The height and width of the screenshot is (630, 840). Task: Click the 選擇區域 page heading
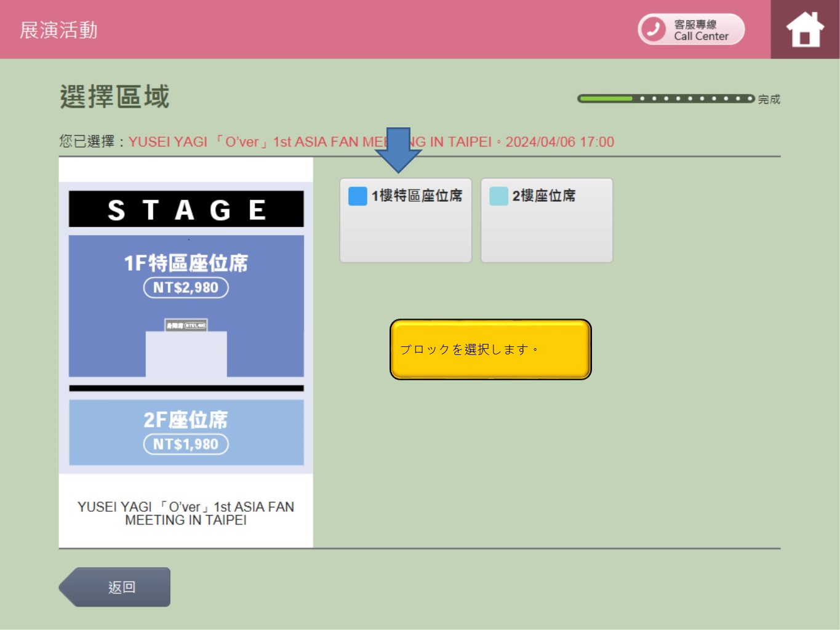(x=114, y=97)
